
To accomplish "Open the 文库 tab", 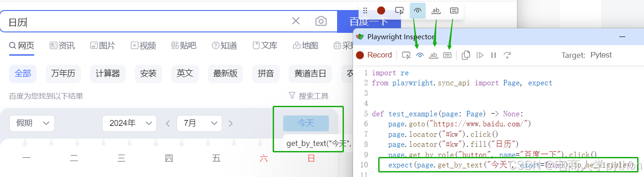I will point(265,46).
